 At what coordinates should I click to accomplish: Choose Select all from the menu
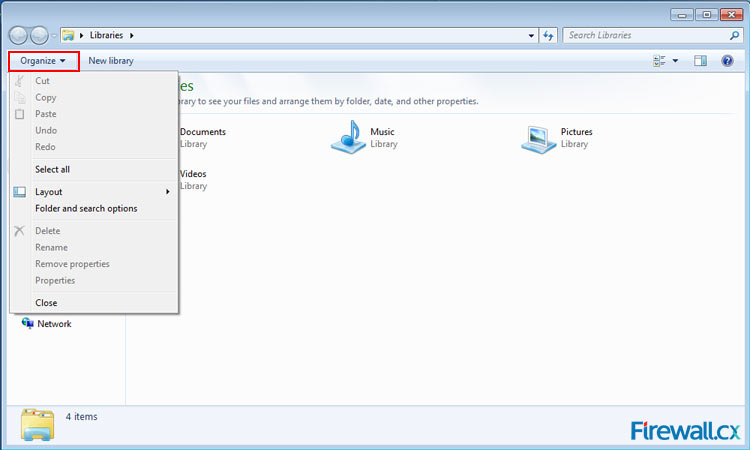click(93, 169)
